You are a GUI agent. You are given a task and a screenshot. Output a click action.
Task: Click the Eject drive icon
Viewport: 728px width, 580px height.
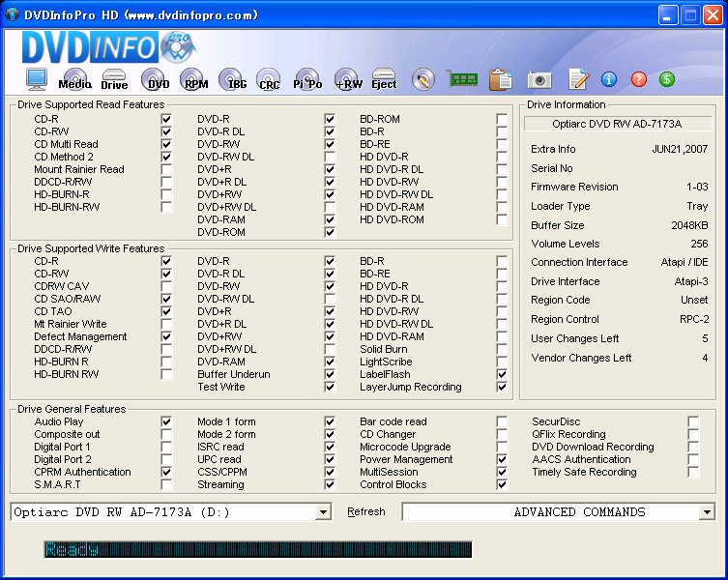coord(384,79)
